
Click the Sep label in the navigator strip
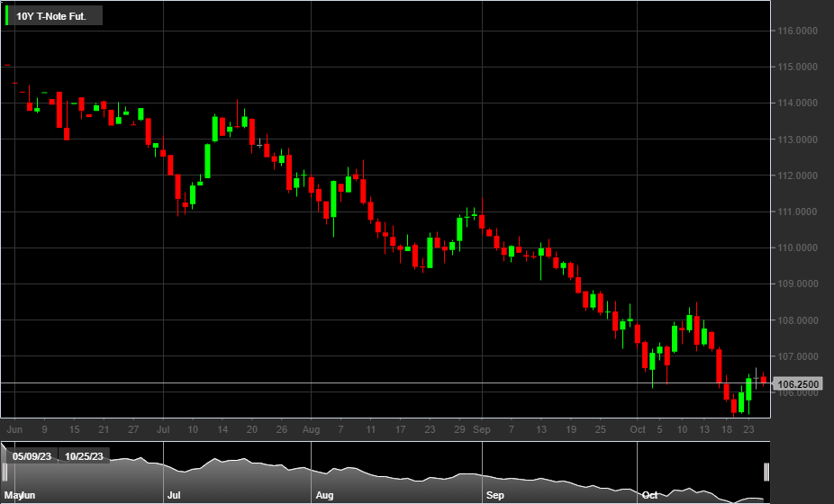[494, 495]
